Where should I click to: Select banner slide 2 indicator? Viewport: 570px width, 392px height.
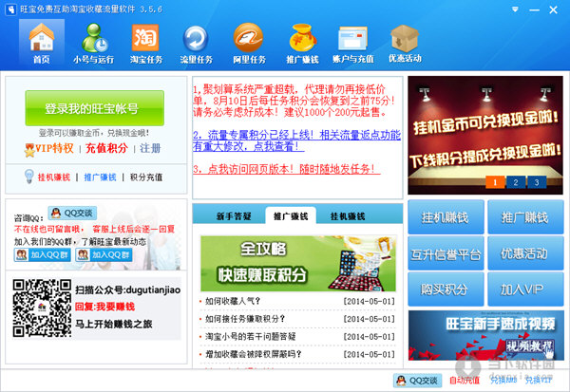516,182
